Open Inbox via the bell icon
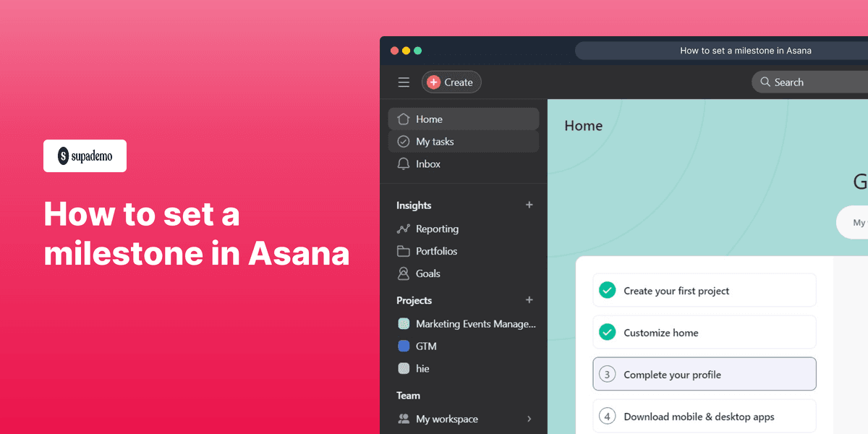Screen dimensions: 868x434 404,163
